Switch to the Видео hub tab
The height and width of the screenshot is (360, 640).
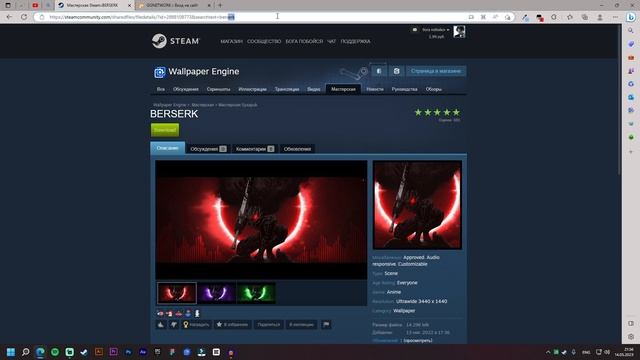[313, 89]
